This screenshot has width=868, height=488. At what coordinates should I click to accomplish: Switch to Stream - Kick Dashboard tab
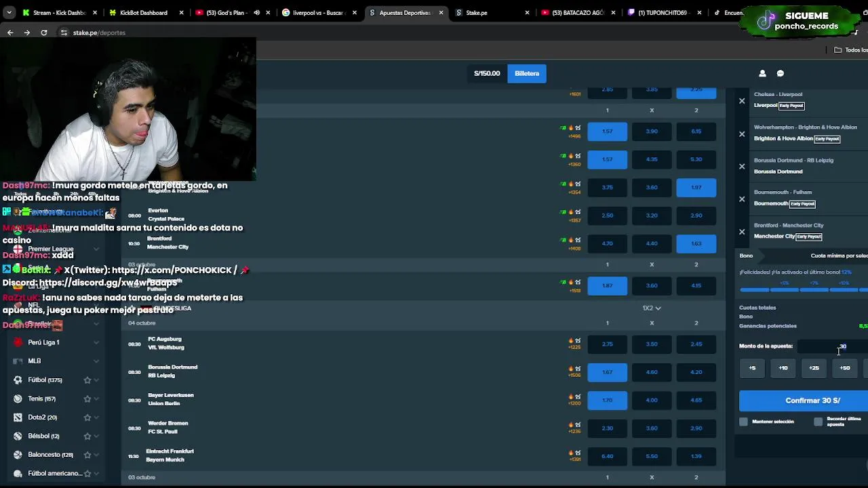point(60,12)
